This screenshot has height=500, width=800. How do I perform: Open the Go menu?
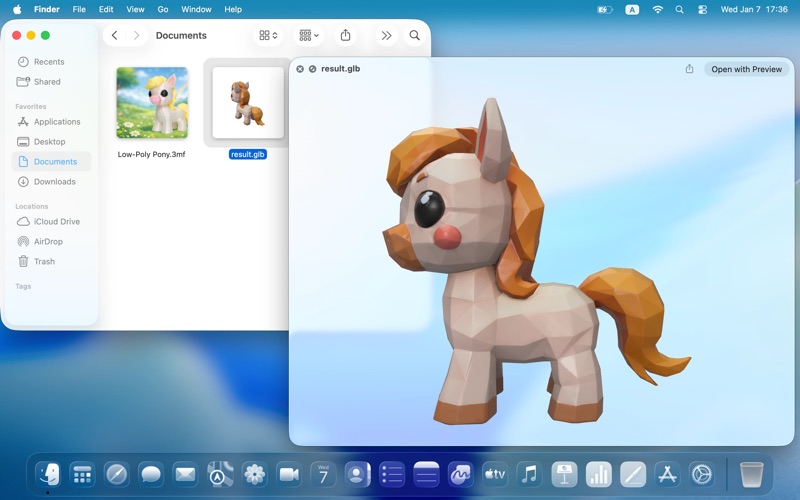163,9
